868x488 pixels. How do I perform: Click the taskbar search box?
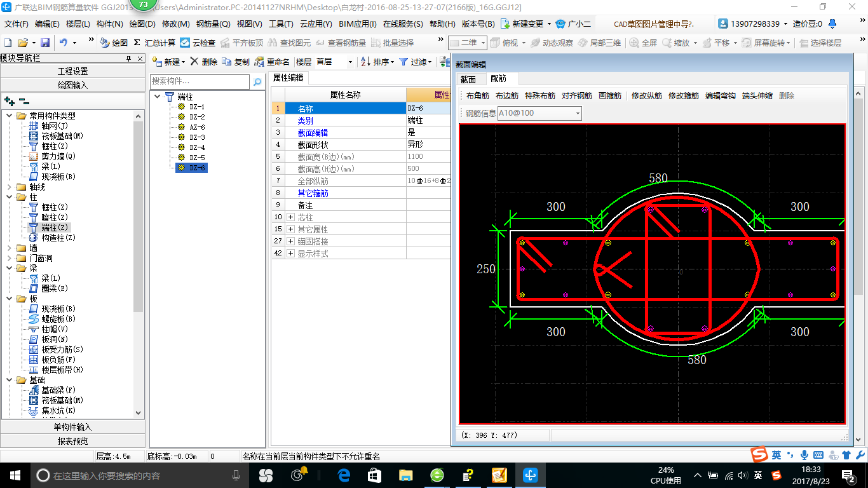(138, 475)
